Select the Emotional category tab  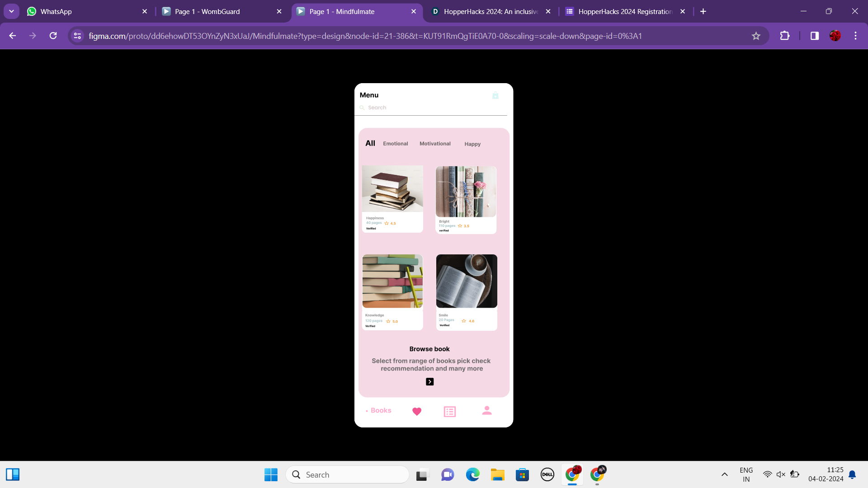click(x=395, y=144)
